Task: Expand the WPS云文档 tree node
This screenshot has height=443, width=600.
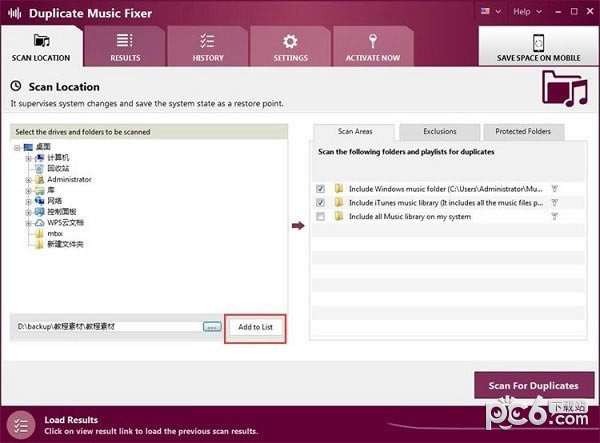Action: 28,223
